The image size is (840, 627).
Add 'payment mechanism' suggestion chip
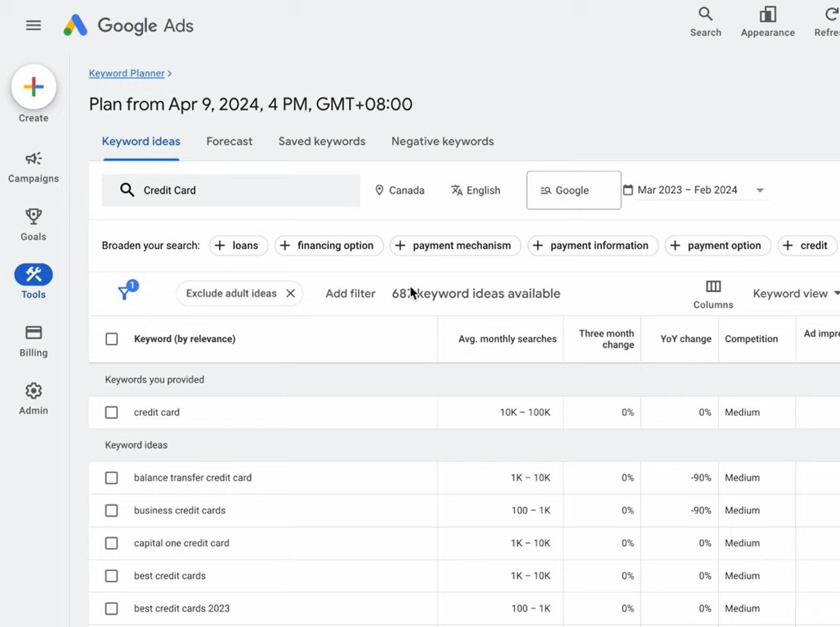click(455, 245)
